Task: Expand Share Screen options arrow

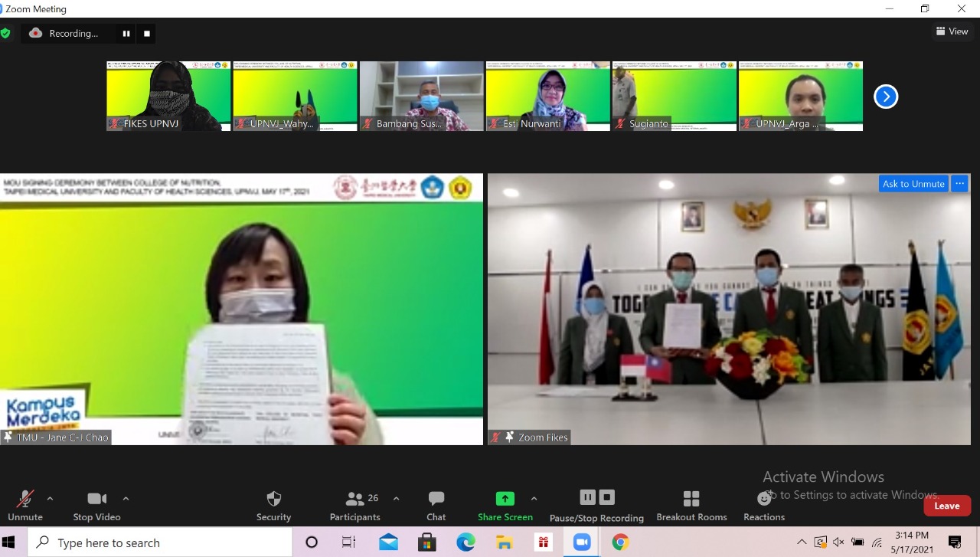Action: coord(534,498)
